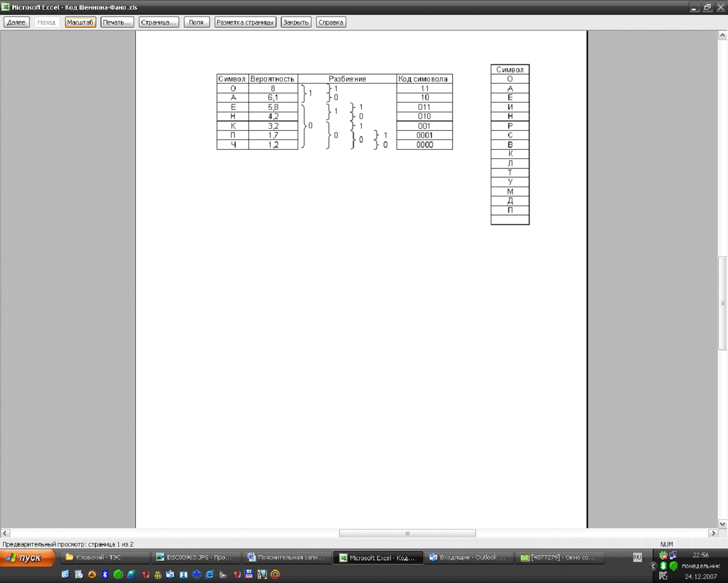
Task: Click the code cell 0001
Action: 424,135
